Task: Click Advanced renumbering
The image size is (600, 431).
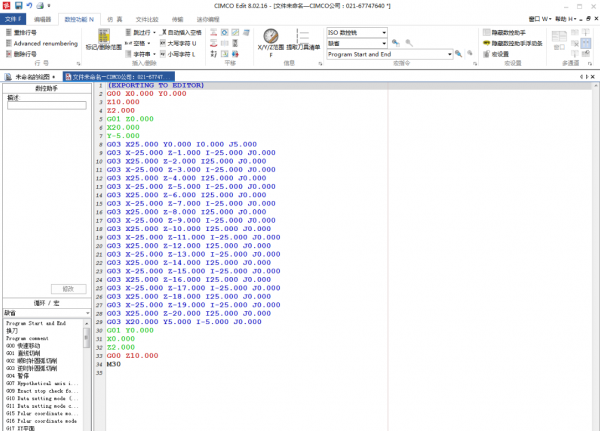Action: coord(42,43)
